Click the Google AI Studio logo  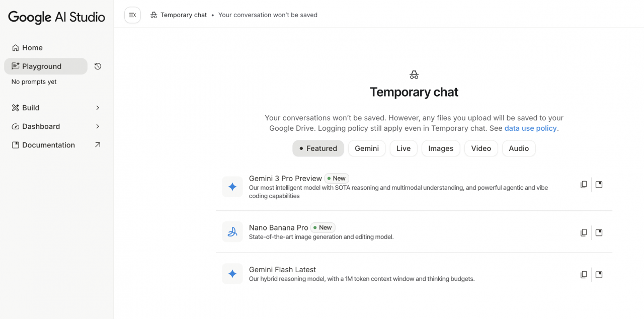pos(56,17)
